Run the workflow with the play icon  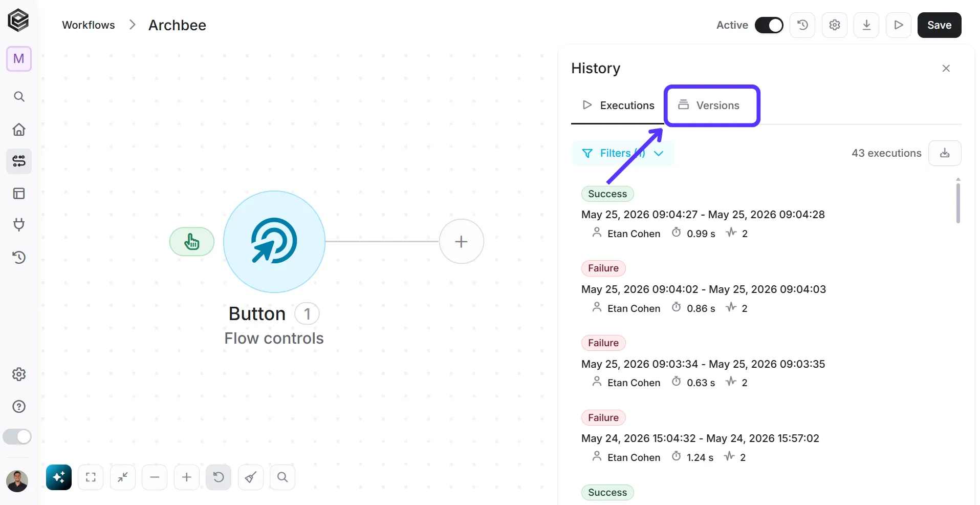(899, 25)
